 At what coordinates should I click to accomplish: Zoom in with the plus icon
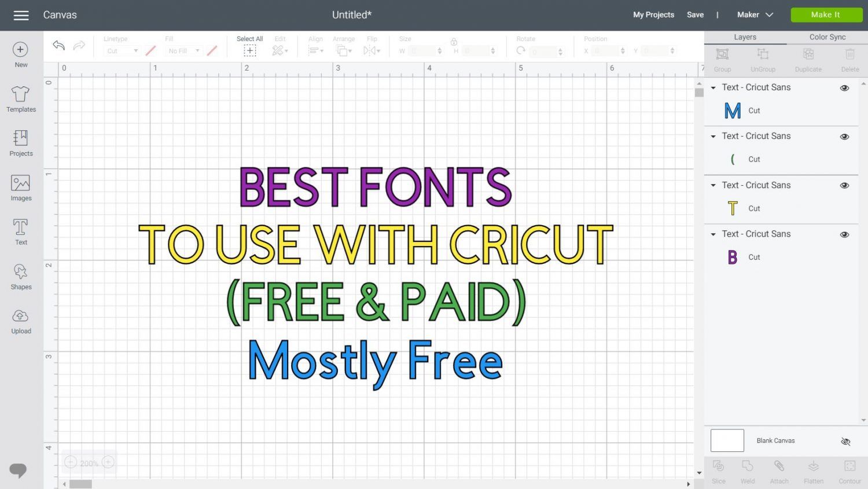pyautogui.click(x=108, y=462)
